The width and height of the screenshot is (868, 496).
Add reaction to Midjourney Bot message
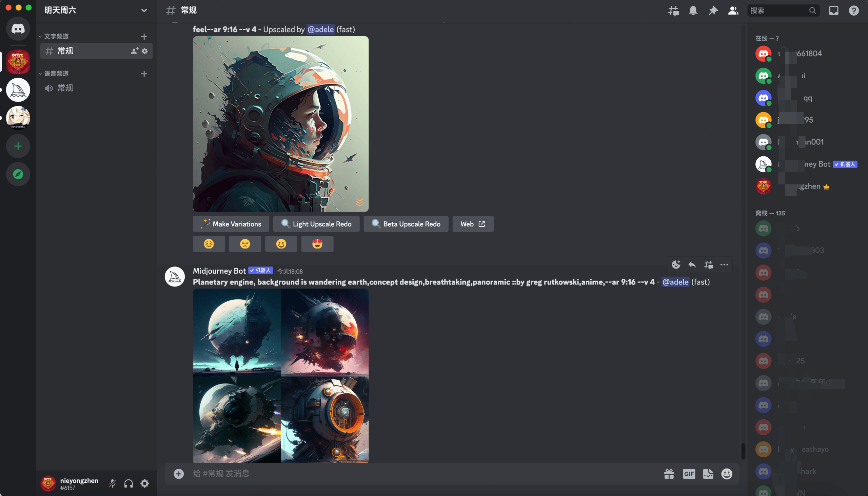point(676,265)
